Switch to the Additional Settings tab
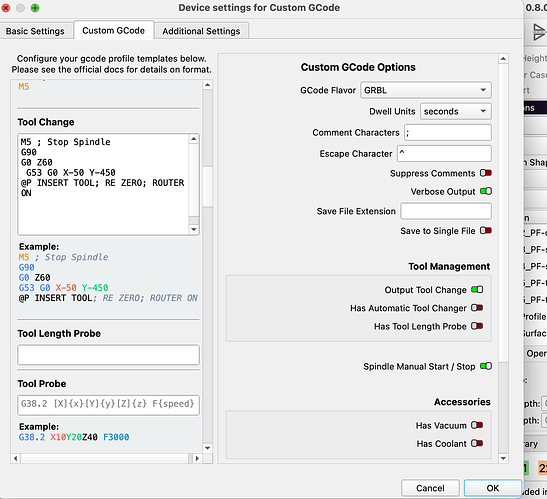Viewport: 547px width, 499px height. coord(201,31)
